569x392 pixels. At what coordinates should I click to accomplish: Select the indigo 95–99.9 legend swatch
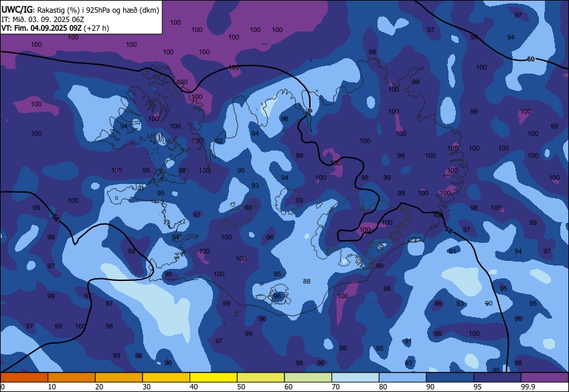[497, 377]
